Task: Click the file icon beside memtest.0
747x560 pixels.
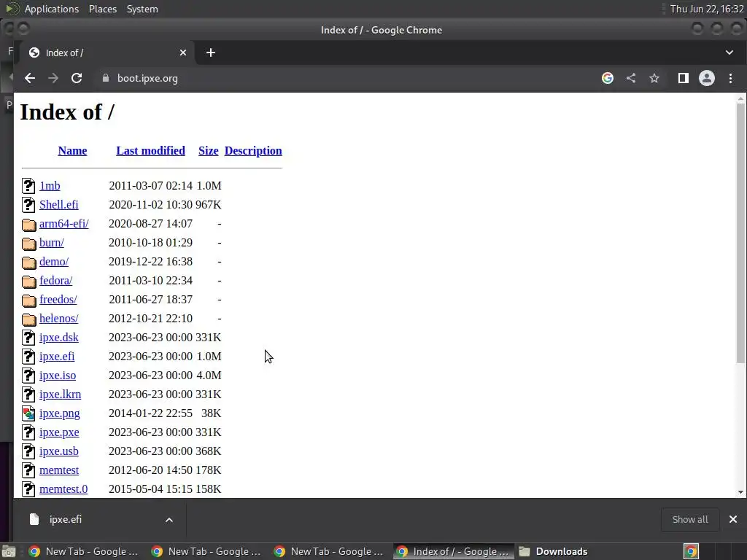Action: [28, 489]
